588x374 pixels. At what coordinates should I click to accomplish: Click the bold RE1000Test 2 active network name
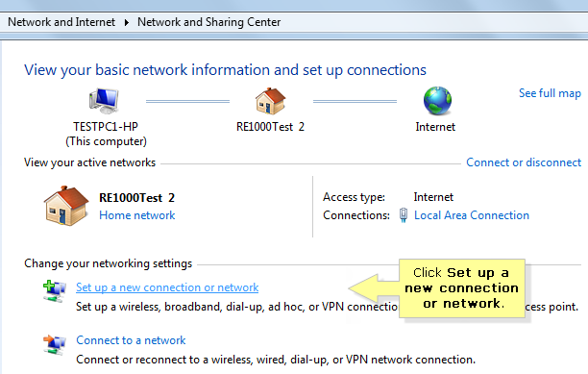coord(136,198)
